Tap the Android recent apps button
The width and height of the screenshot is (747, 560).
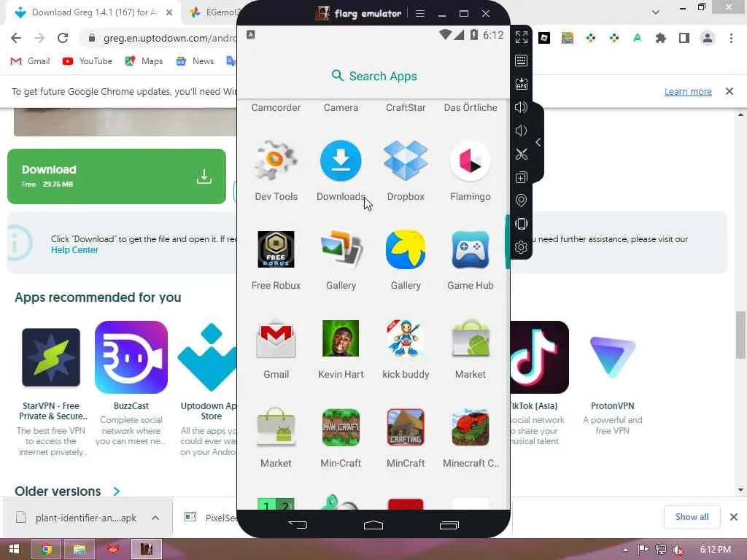click(x=449, y=525)
